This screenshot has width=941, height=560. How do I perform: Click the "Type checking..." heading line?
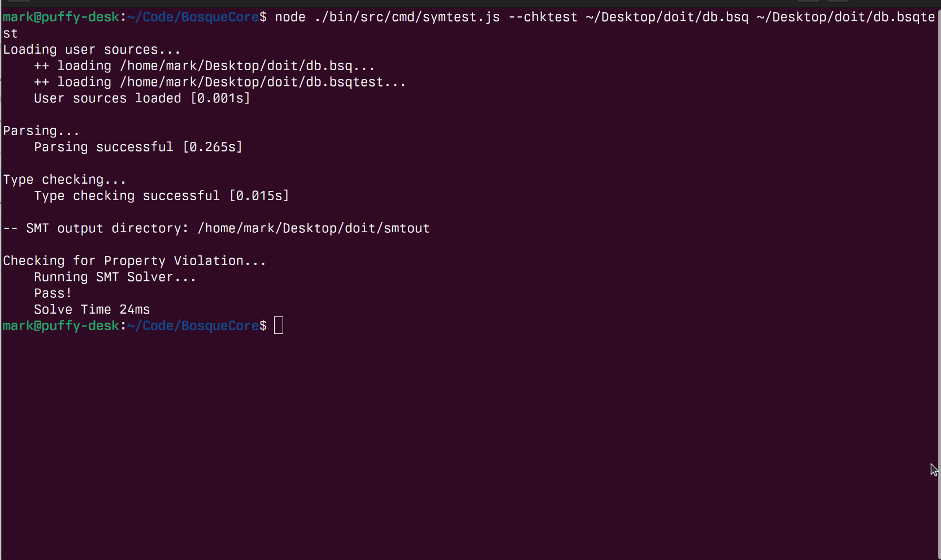[64, 180]
